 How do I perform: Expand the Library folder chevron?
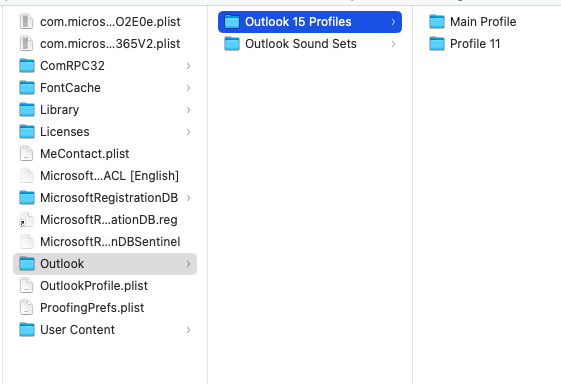[x=189, y=110]
